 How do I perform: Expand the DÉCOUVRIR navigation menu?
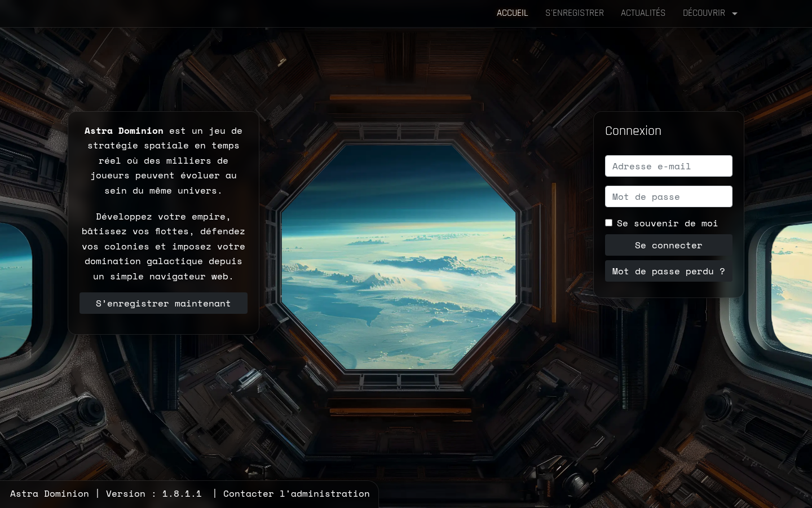point(704,13)
